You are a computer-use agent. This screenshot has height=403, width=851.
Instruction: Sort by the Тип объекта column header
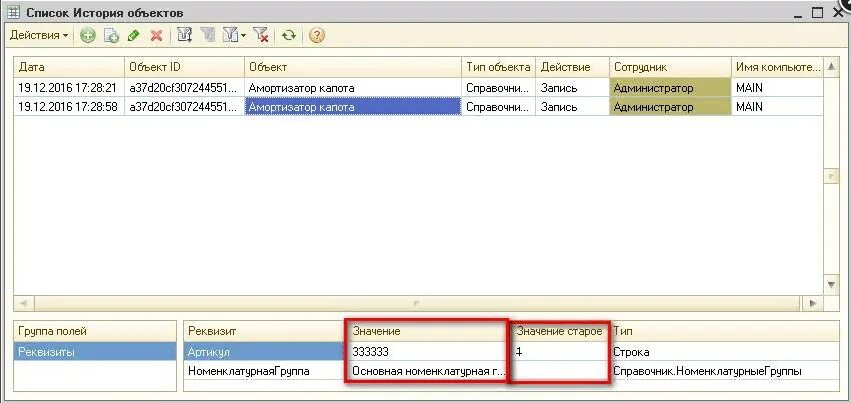pos(498,67)
